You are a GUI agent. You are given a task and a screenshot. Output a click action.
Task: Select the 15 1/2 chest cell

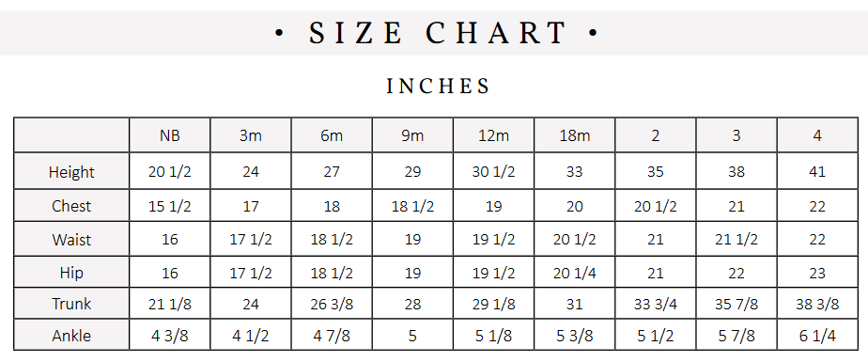coord(170,206)
